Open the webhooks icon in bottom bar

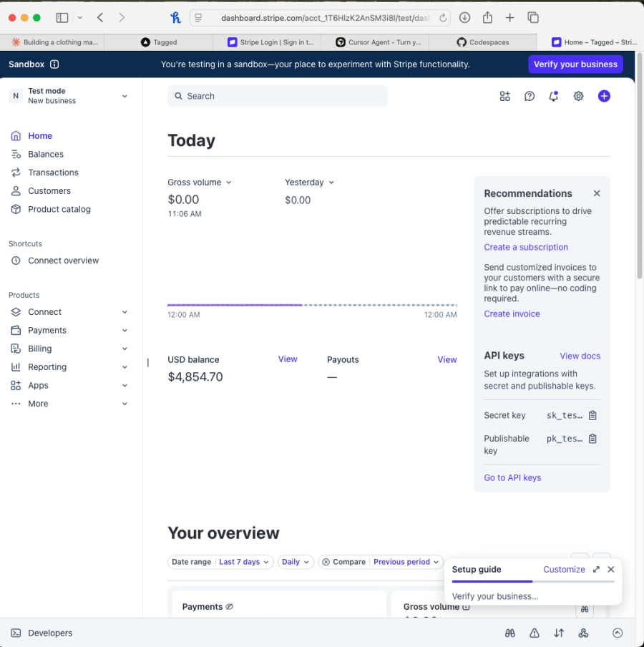583,633
